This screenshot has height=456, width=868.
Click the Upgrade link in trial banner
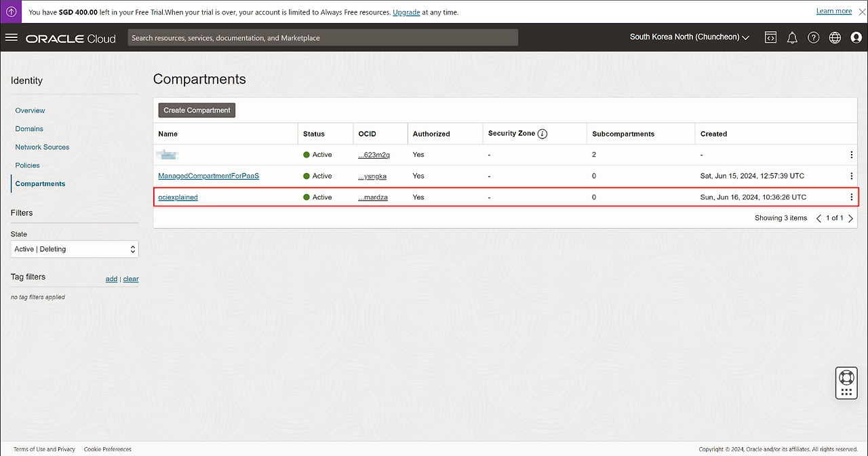[406, 12]
